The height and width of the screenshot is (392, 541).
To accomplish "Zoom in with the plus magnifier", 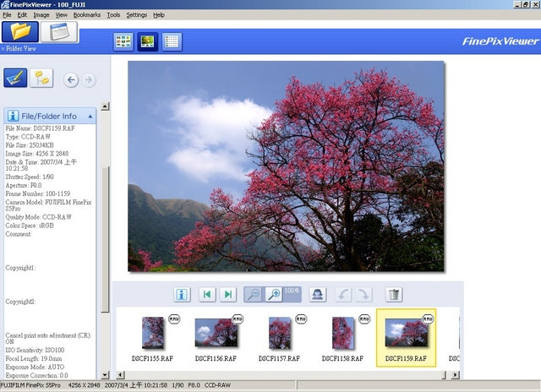I will (275, 295).
